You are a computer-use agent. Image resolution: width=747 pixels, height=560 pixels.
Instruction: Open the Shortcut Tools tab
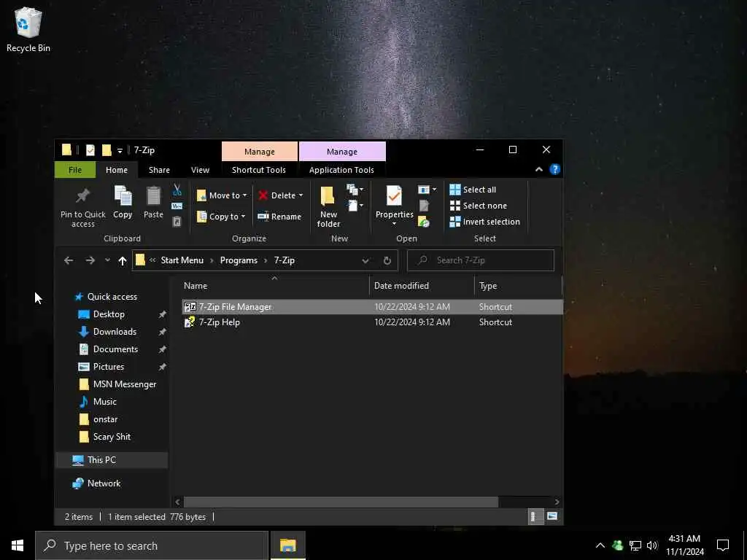pos(259,170)
